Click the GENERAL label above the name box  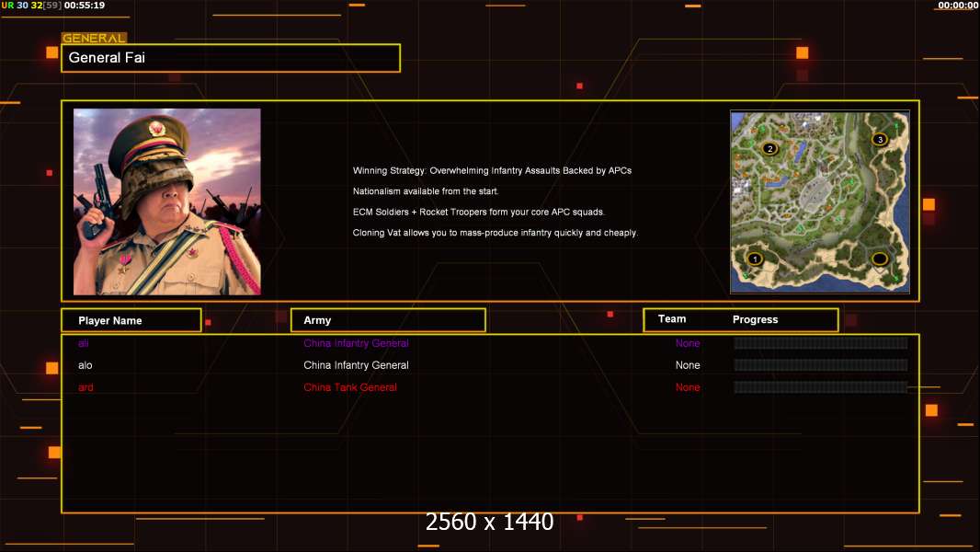94,38
